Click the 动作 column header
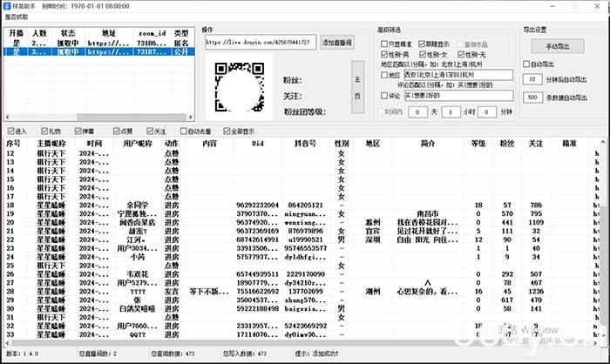Screen dimensions: 610x364 pyautogui.click(x=172, y=144)
